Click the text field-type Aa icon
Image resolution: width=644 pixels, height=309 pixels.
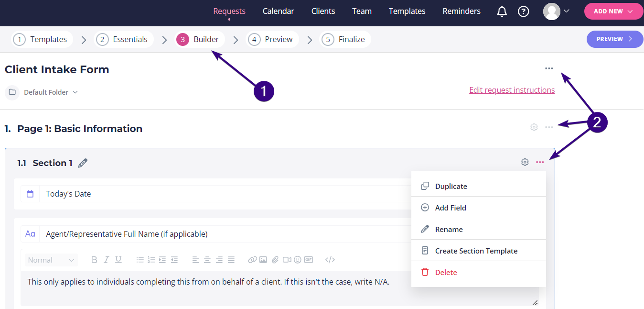30,234
